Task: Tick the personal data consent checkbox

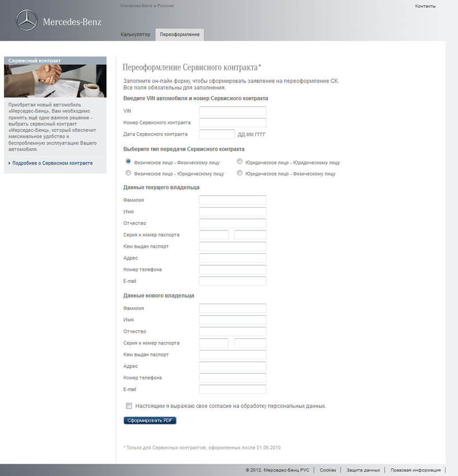Action: pos(129,406)
